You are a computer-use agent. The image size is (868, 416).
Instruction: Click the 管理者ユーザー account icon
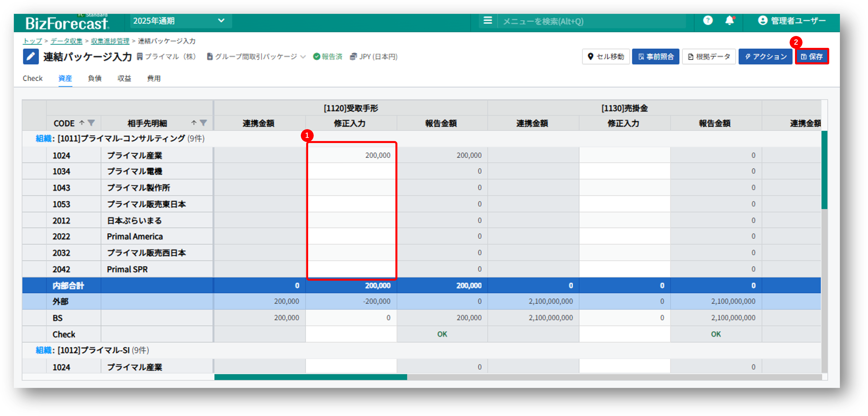pyautogui.click(x=763, y=21)
